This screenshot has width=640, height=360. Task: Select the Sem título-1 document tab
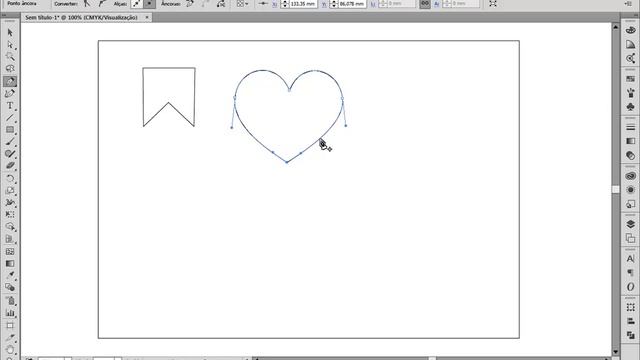(x=81, y=18)
